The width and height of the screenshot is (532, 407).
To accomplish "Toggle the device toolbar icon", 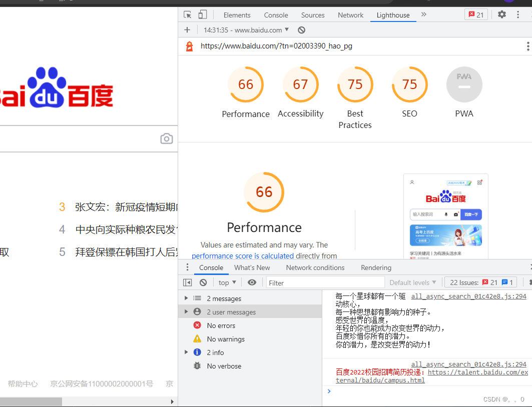I will point(202,14).
